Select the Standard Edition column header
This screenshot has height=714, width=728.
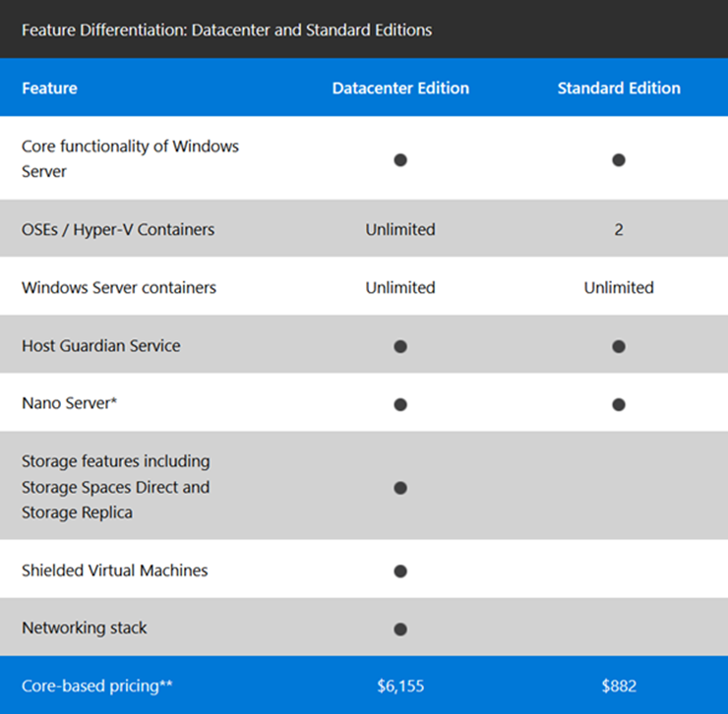(619, 88)
